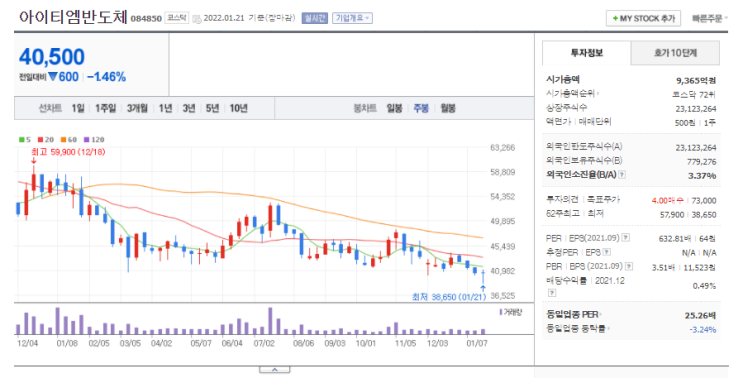
Task: Open the 시가총액순위 link
Action: [x=572, y=94]
